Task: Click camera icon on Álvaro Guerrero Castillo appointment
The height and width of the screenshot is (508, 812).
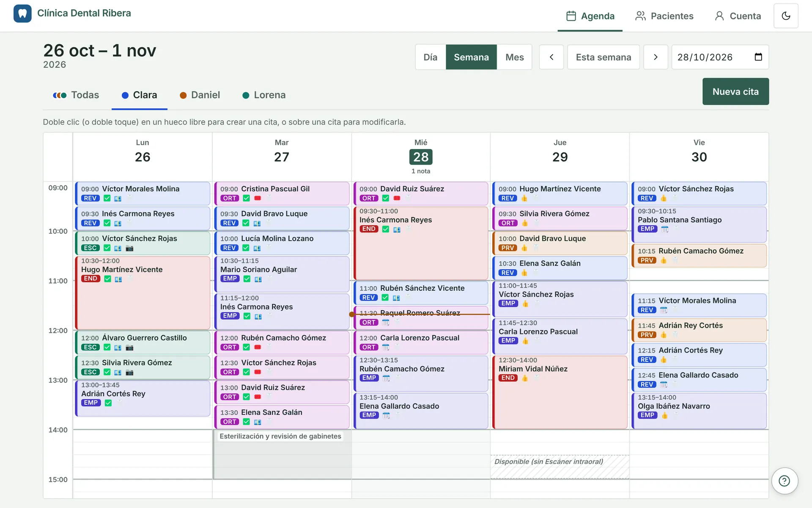Action: (129, 348)
